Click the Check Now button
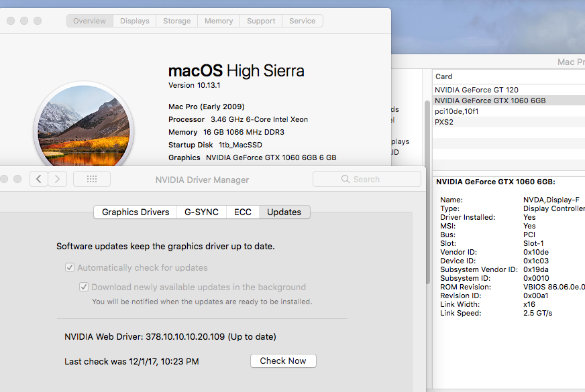The image size is (585, 392). (283, 361)
